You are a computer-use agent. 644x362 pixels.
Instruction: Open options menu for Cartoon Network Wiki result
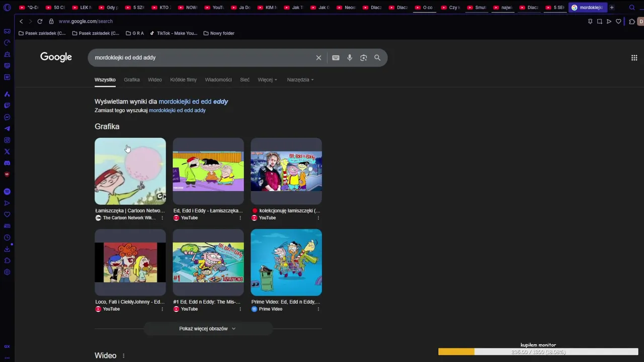pos(162,218)
